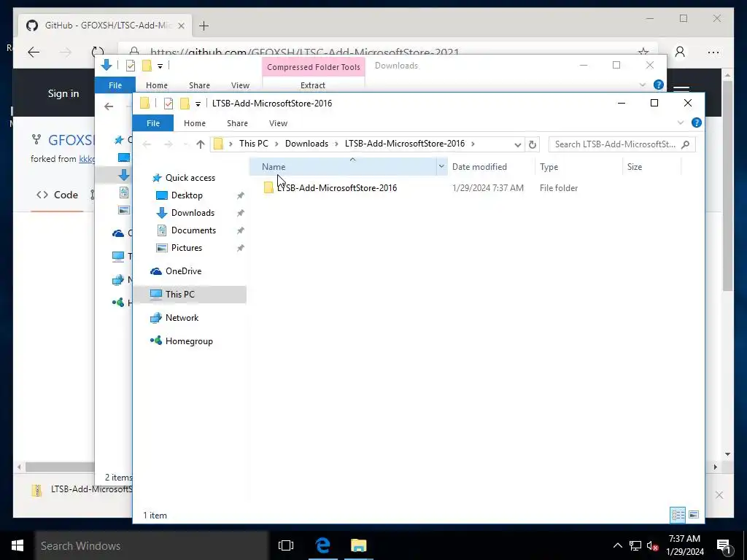This screenshot has width=747, height=560.
Task: Close the GitHub tab in Edge
Action: tap(181, 26)
